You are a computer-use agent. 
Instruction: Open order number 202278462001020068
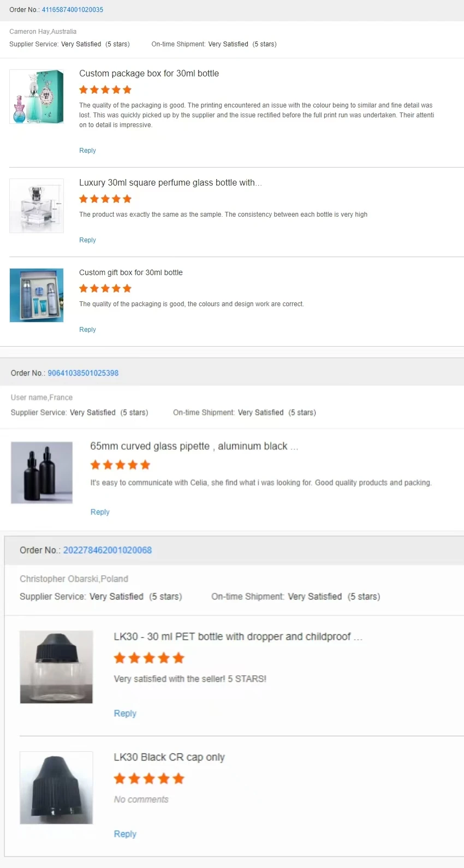(x=108, y=550)
